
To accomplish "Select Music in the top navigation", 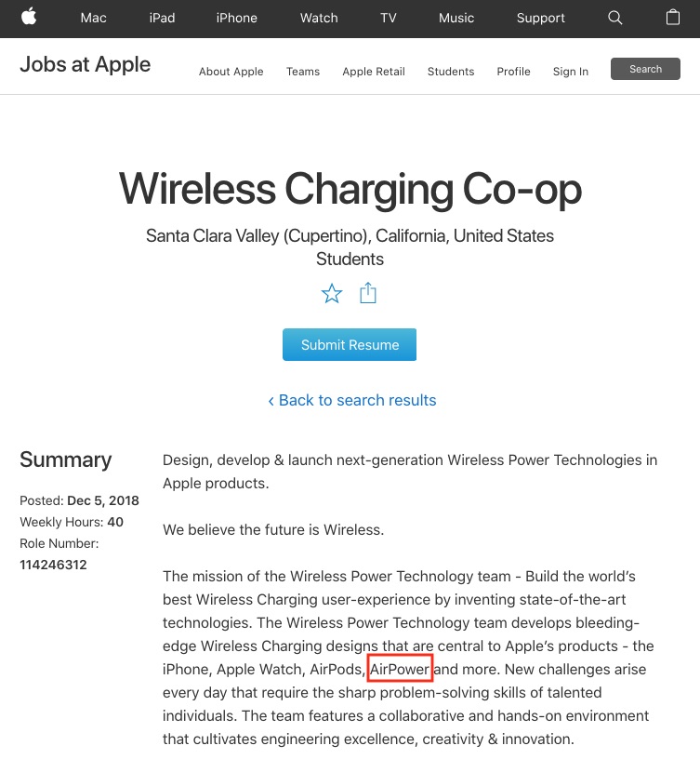I will [x=456, y=18].
